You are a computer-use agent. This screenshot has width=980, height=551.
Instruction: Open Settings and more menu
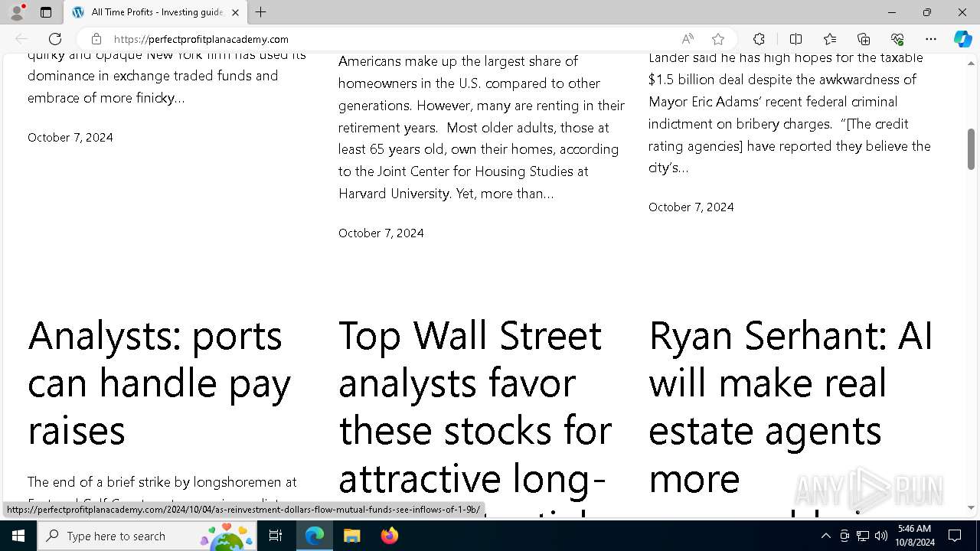[931, 39]
